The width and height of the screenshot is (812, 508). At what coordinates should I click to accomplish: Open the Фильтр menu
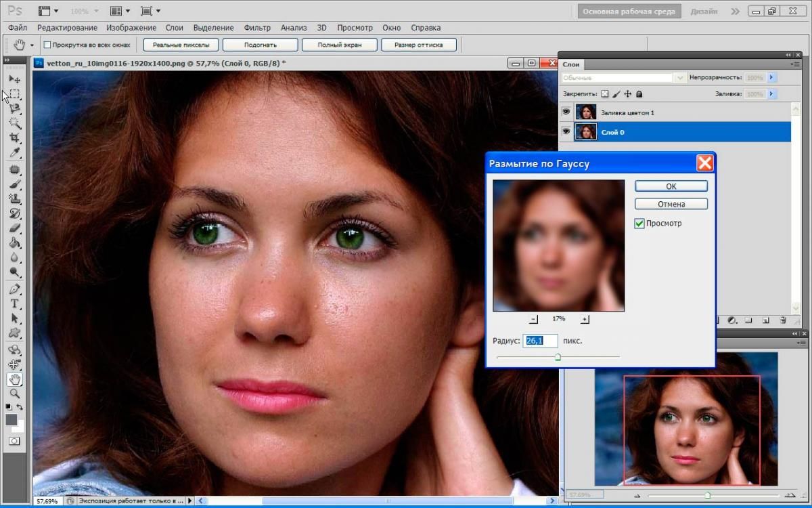[x=257, y=28]
